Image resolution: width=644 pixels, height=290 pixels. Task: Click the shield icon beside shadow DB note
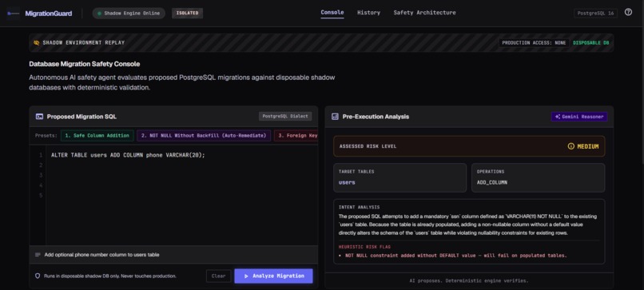click(x=38, y=276)
